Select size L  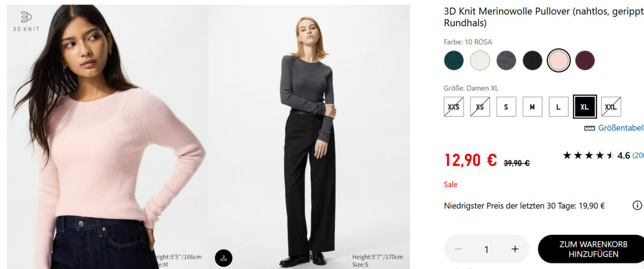(x=559, y=107)
